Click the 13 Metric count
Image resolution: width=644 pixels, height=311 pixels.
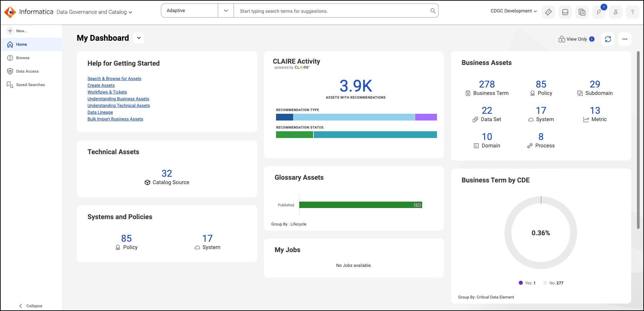click(595, 110)
